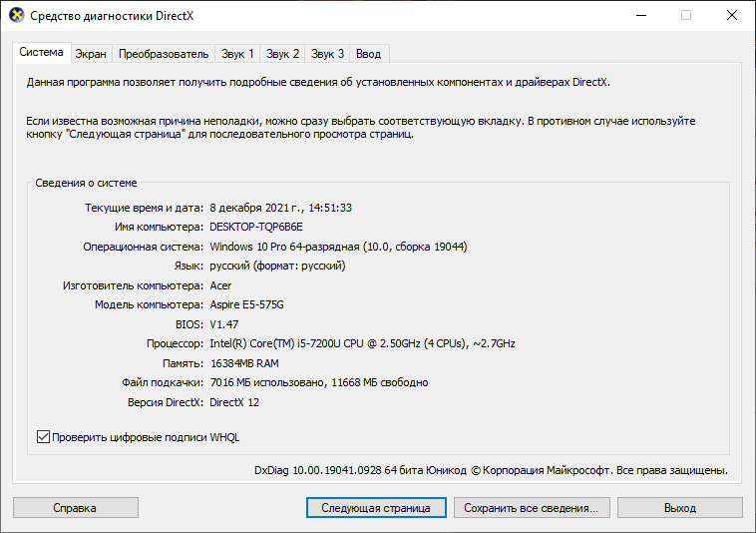Click the Windows 10 Pro operating system value
The height and width of the screenshot is (533, 756).
pyautogui.click(x=338, y=247)
